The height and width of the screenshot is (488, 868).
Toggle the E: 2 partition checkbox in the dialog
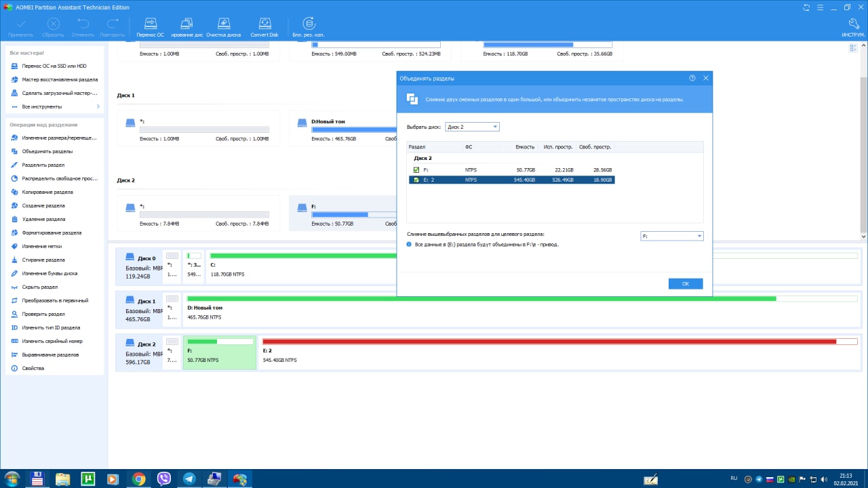pyautogui.click(x=416, y=180)
